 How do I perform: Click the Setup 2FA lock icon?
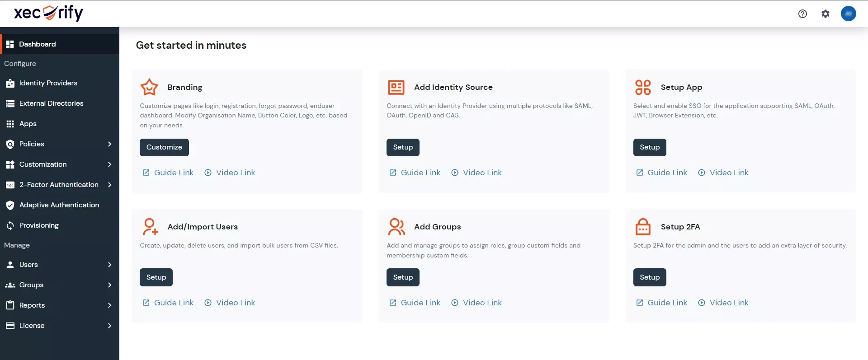click(x=643, y=227)
